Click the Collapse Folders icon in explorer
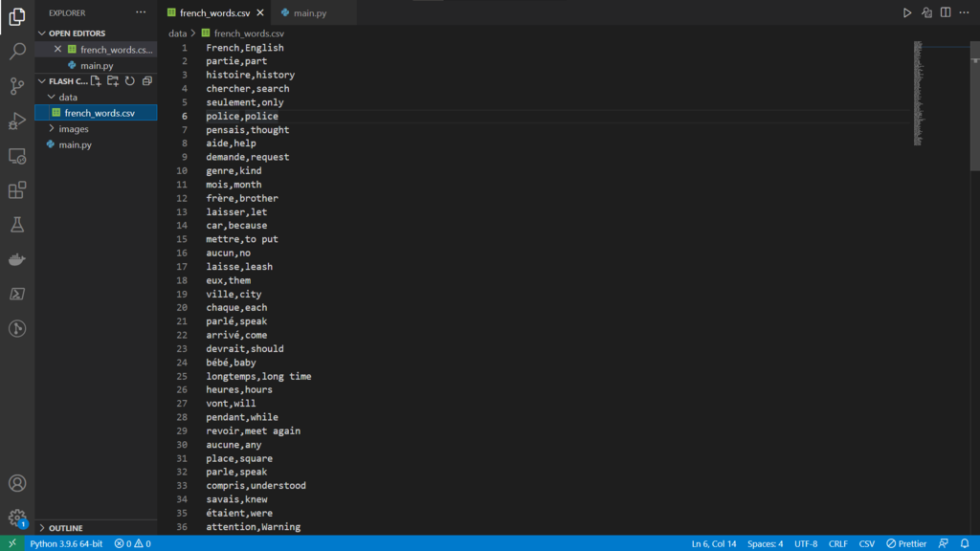The image size is (980, 551). [x=145, y=81]
